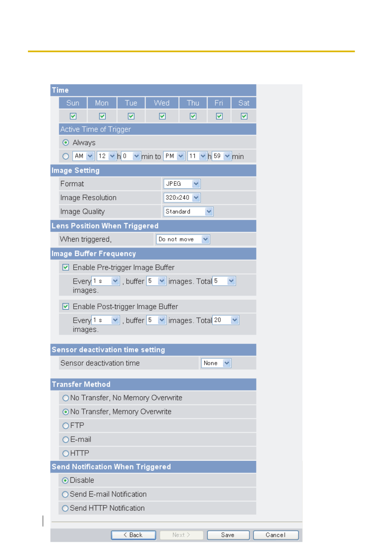Screen dimensions: 392x555
Task: Select Send E-mail Notification option
Action: pos(65,495)
